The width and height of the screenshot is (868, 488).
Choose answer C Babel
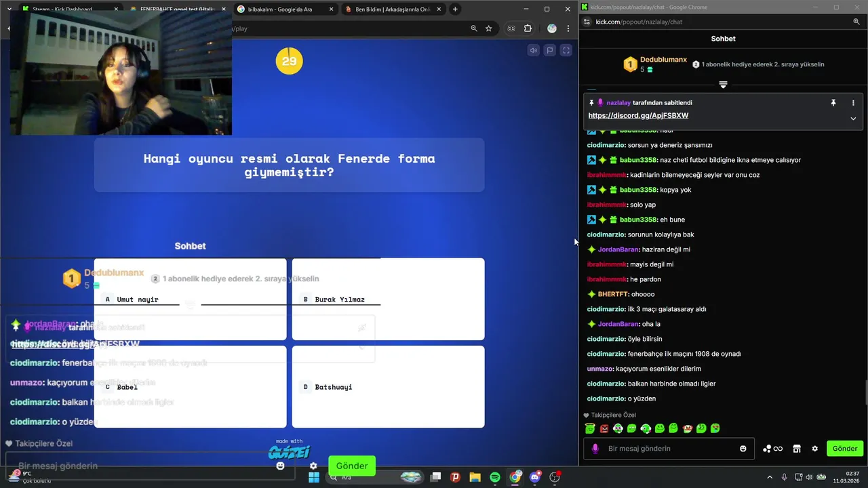pos(190,386)
